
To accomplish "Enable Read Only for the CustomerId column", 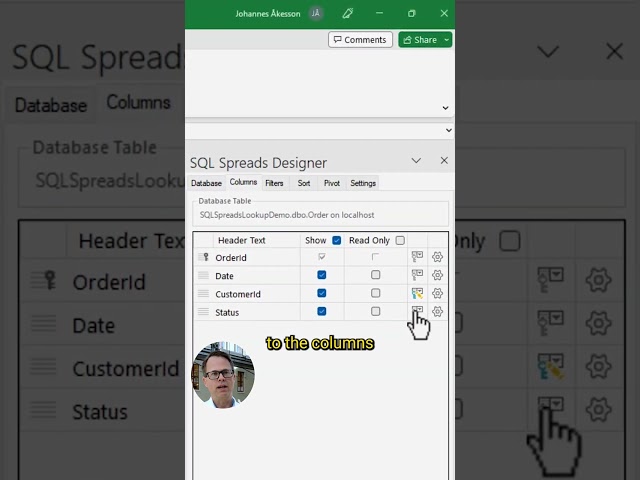I will [376, 293].
